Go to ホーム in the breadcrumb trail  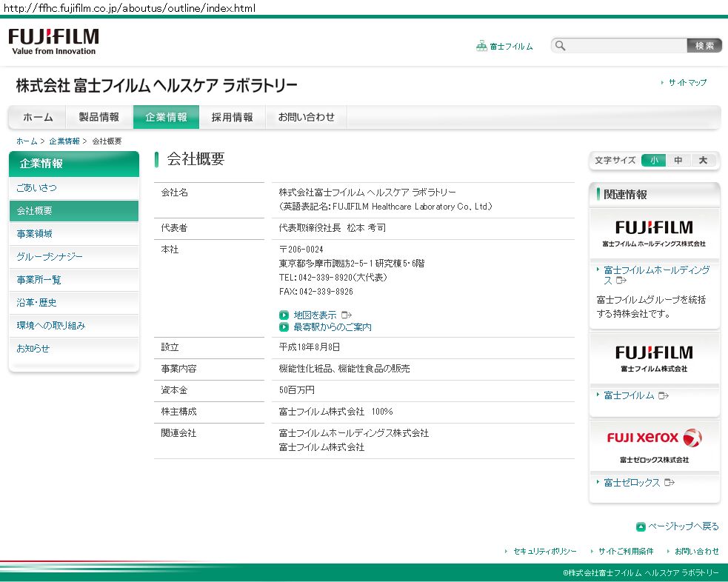click(x=27, y=141)
